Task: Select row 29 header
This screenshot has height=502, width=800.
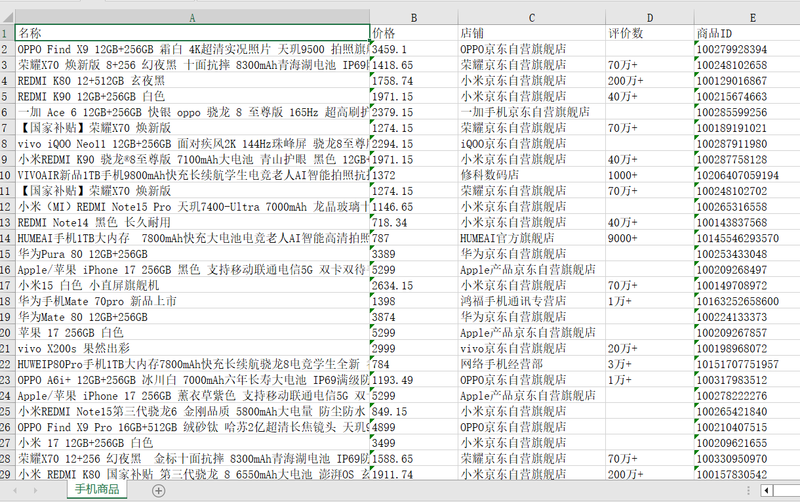Action: click(x=7, y=474)
